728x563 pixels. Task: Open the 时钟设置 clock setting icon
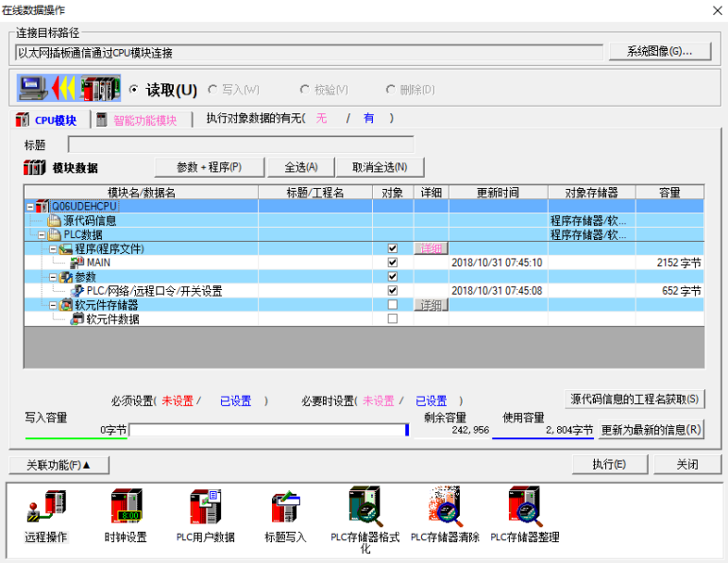(x=126, y=509)
